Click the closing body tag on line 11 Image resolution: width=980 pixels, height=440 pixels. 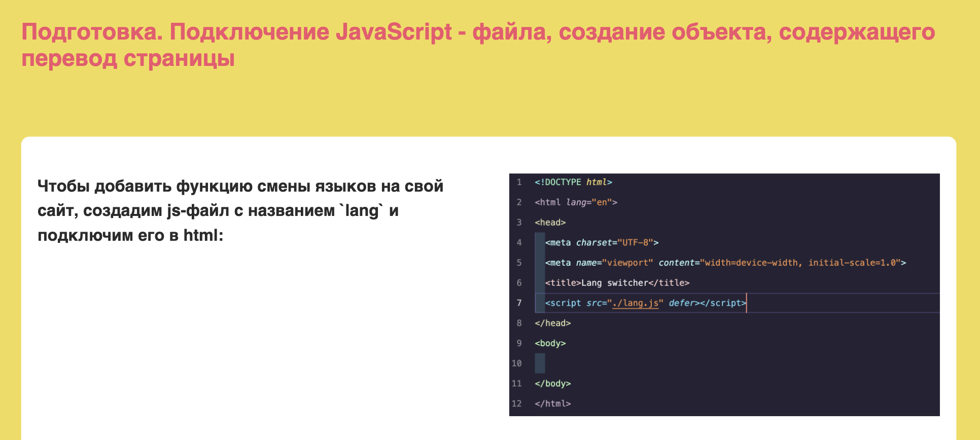tap(552, 384)
